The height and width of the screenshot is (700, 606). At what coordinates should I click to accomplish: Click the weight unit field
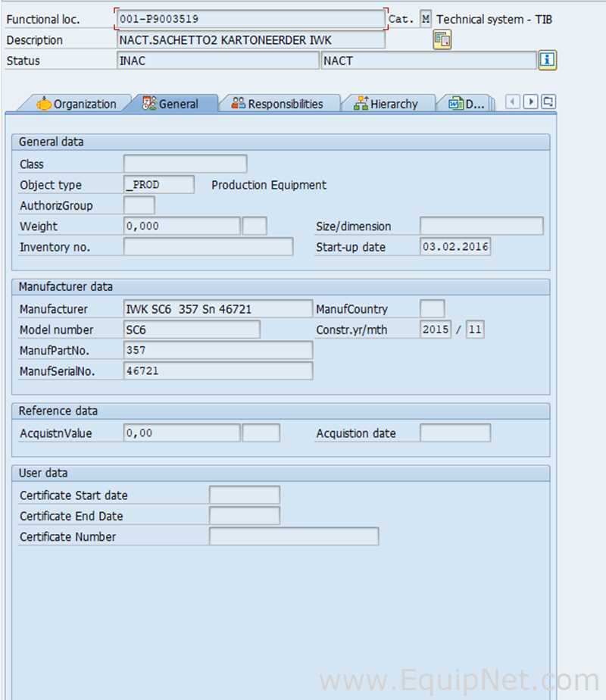click(x=255, y=226)
